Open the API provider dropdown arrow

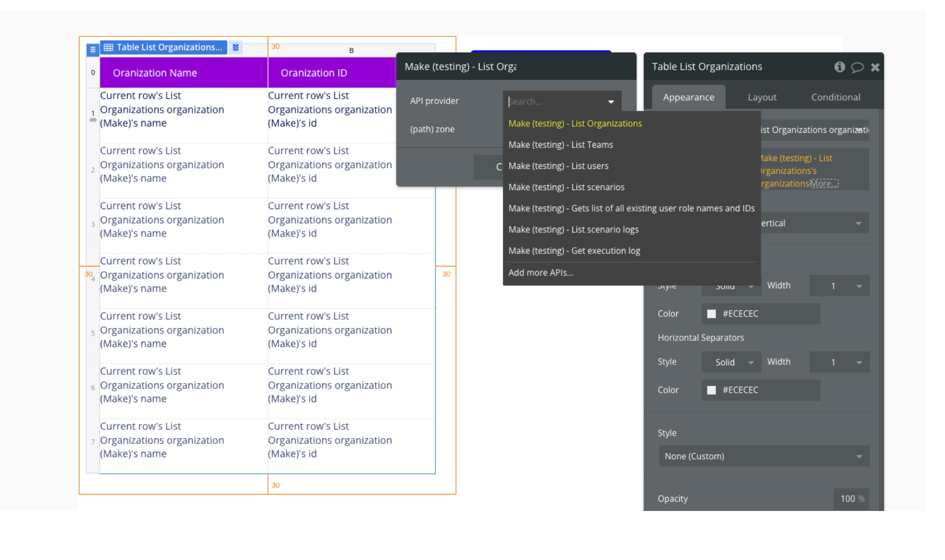pos(610,101)
